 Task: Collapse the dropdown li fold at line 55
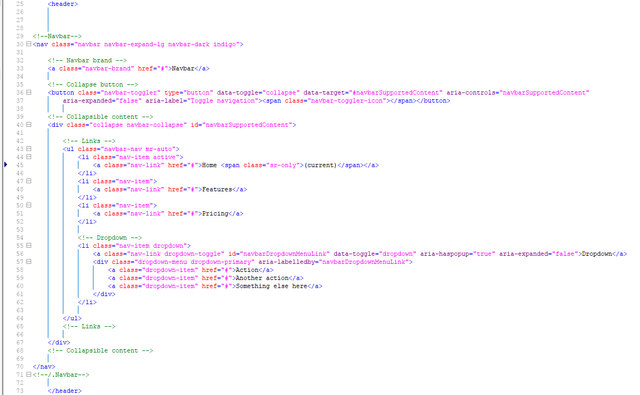29,246
